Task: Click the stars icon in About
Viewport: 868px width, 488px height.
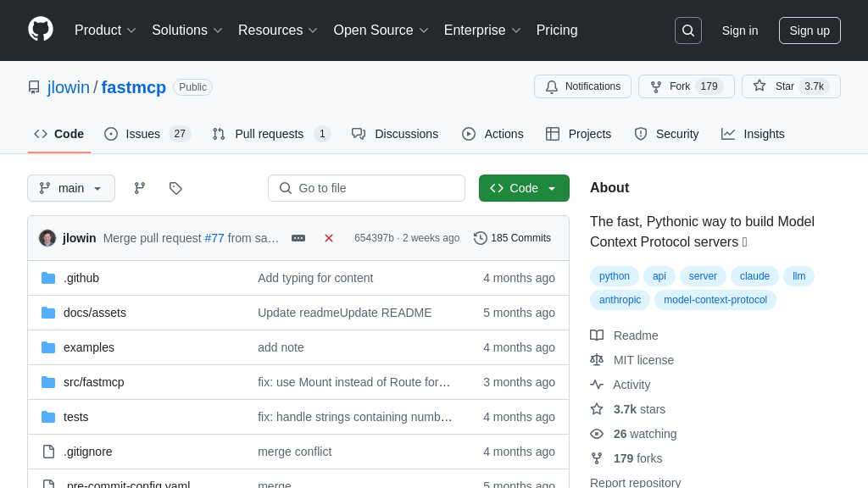Action: 597,409
